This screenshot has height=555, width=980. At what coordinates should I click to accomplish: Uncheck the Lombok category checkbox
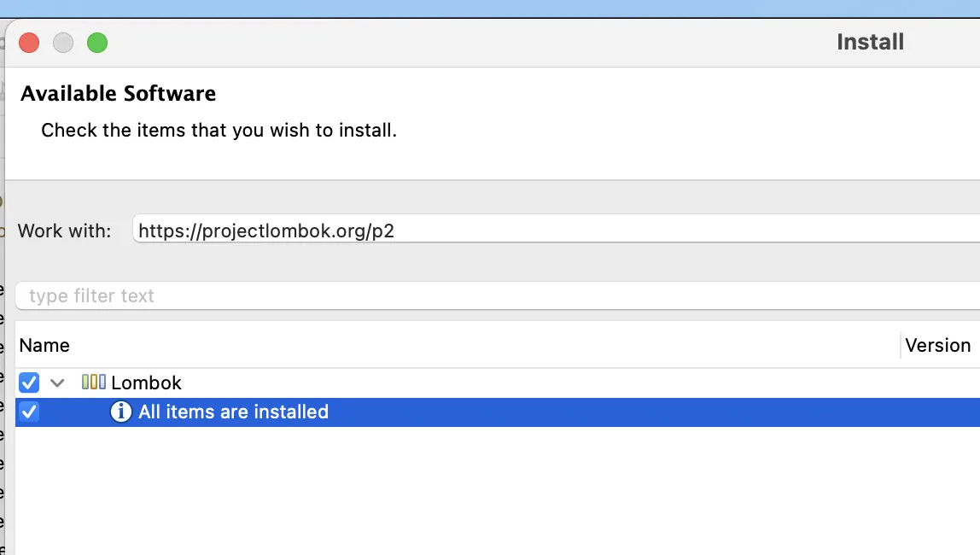click(29, 383)
